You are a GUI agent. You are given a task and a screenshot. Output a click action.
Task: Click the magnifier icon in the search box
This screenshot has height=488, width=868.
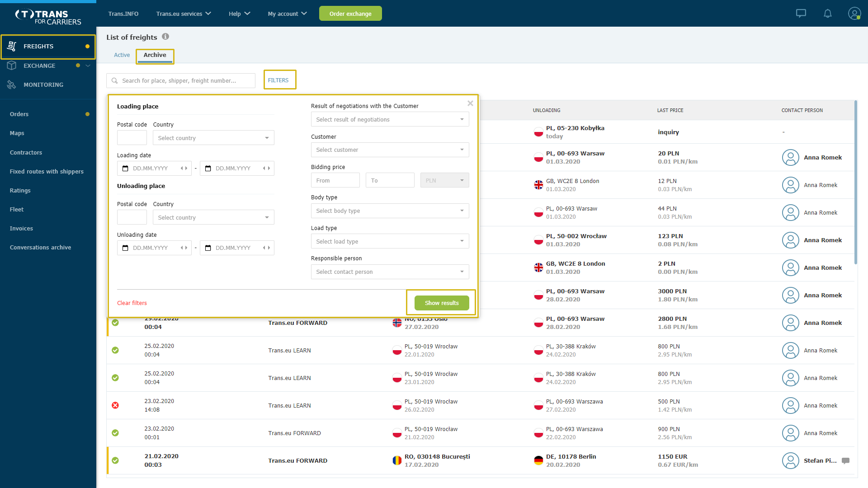115,80
